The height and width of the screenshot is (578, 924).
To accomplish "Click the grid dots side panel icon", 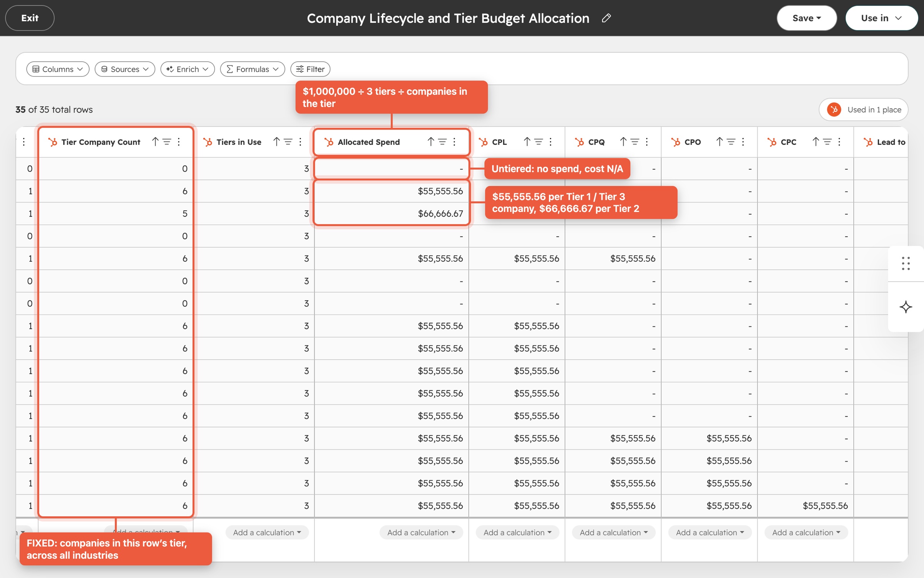I will coord(906,264).
